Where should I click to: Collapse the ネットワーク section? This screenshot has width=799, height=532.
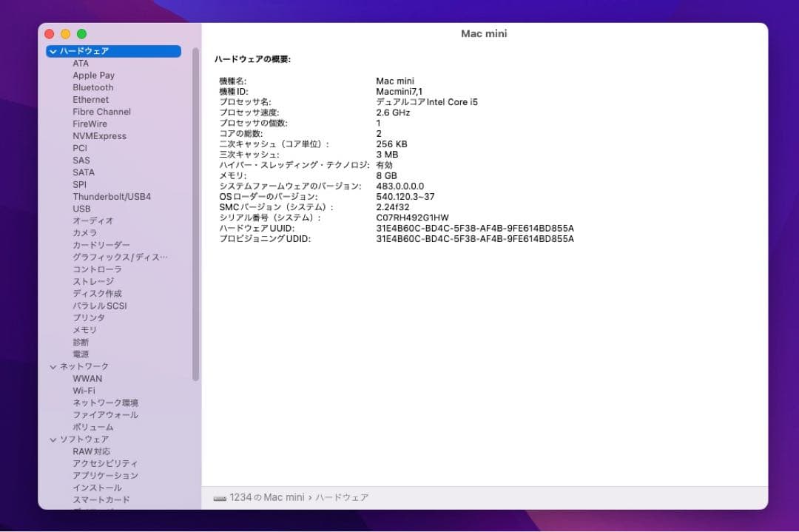[53, 366]
